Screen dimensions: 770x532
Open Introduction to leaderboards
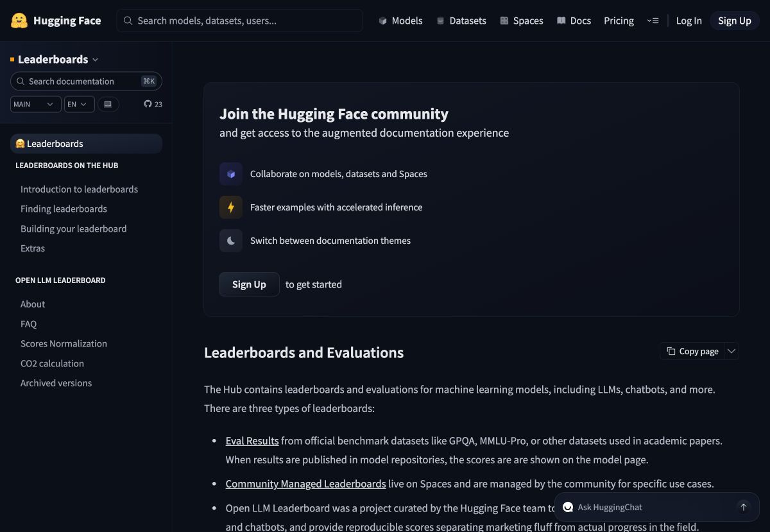(x=79, y=189)
